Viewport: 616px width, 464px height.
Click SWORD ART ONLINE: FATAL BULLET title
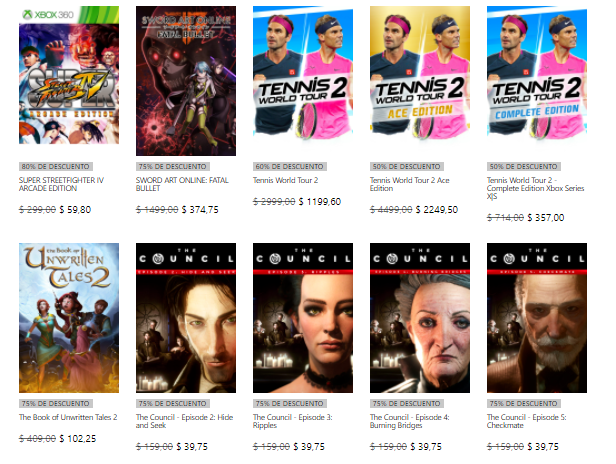click(182, 184)
